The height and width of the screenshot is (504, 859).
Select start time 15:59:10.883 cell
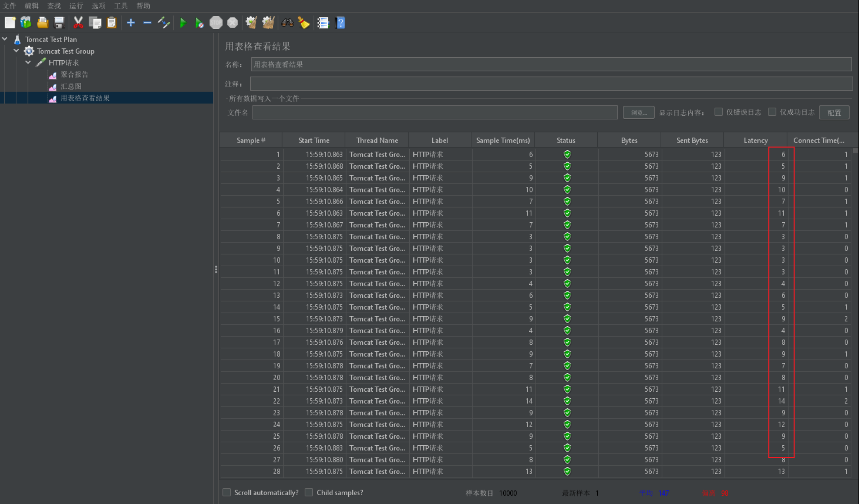pyautogui.click(x=315, y=448)
